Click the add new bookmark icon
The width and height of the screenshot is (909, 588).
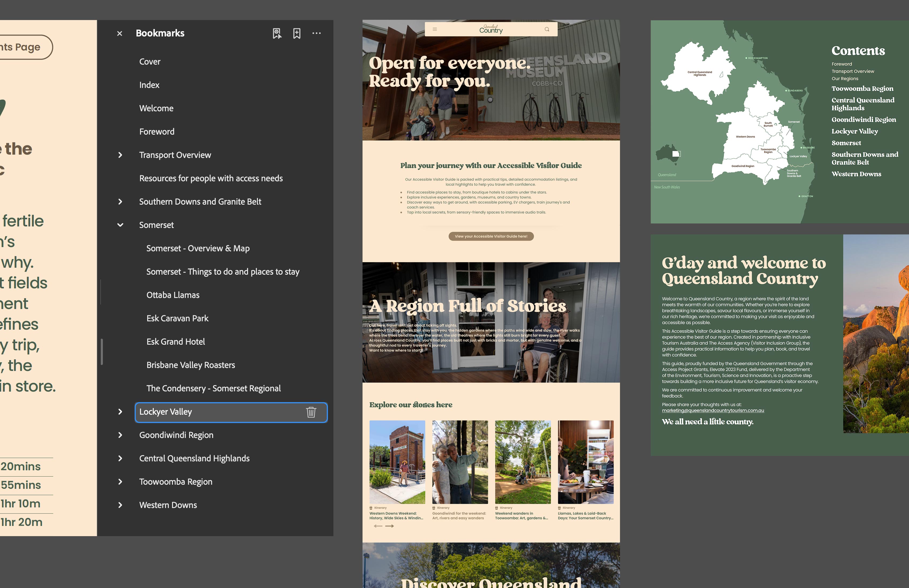point(297,34)
